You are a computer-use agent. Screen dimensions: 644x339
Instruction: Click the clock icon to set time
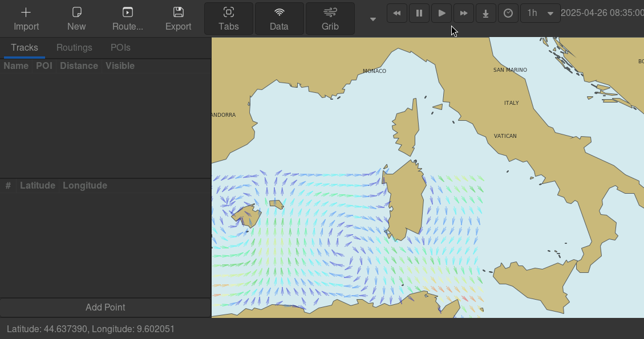coord(508,13)
